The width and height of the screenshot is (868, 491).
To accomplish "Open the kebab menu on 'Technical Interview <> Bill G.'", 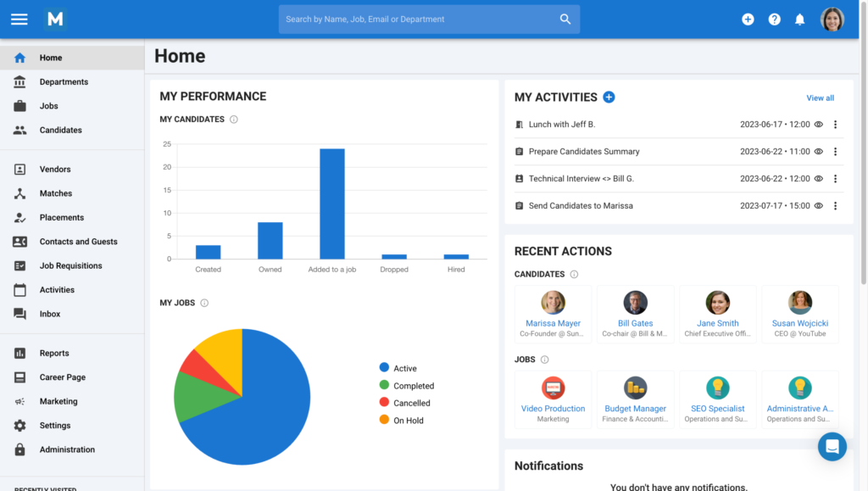I will tap(836, 178).
